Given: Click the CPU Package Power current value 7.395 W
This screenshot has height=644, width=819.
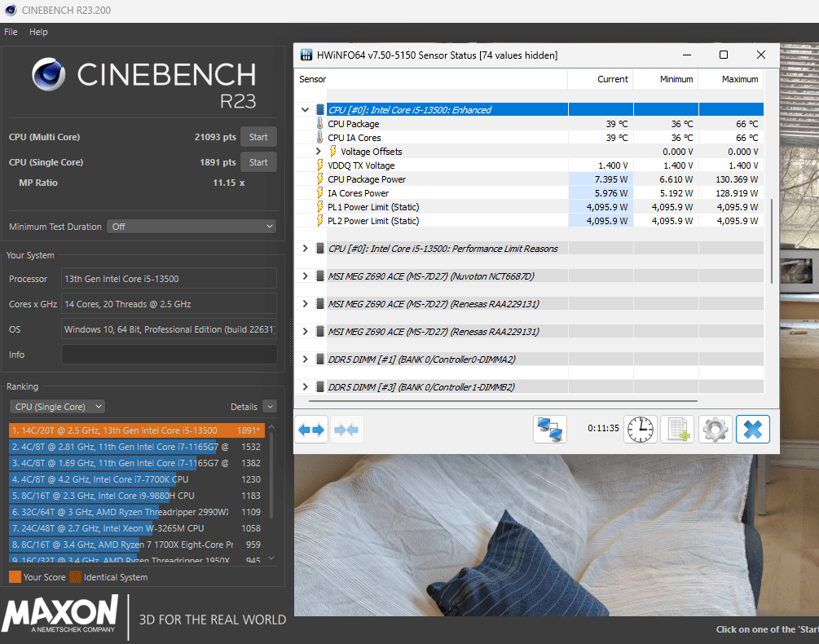Looking at the screenshot, I should pyautogui.click(x=611, y=179).
